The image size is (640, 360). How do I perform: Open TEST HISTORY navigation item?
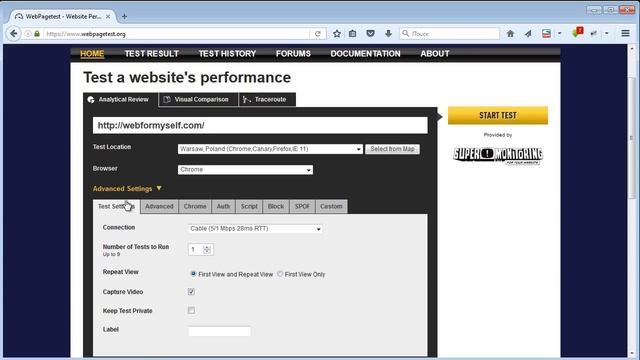click(227, 53)
